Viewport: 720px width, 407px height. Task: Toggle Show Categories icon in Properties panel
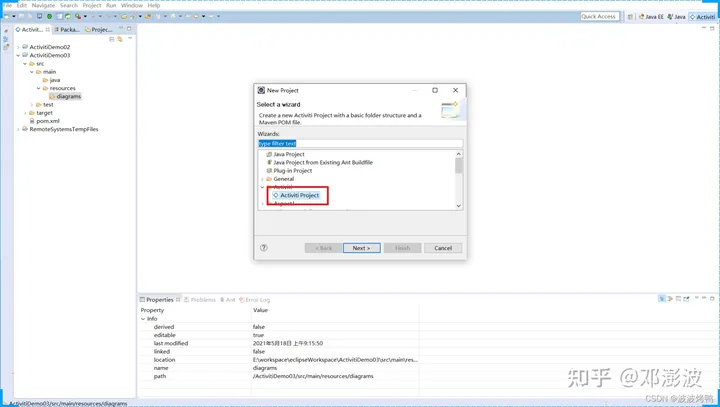[x=662, y=299]
